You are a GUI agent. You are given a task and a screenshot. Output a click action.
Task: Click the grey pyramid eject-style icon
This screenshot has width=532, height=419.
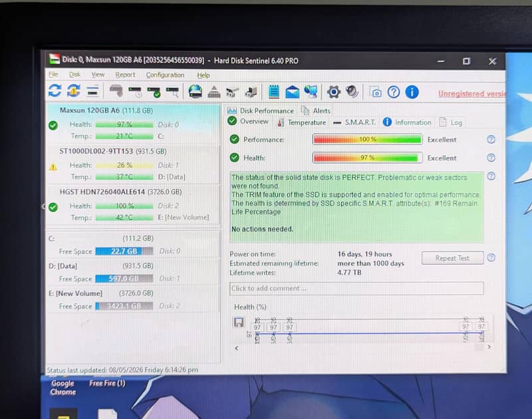[x=213, y=92]
